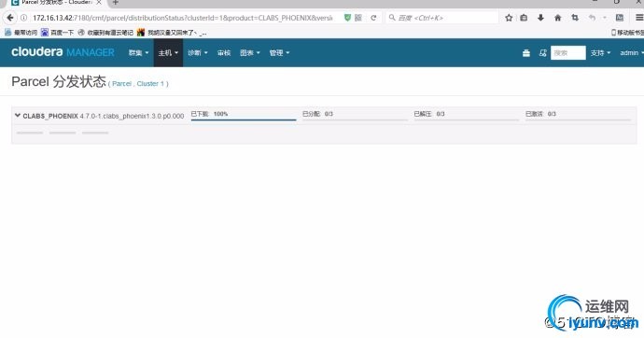Viewport: 644px width, 338px height.
Task: Collapse the CLABS_PHOENIX parcel row chevron
Action: click(x=17, y=116)
